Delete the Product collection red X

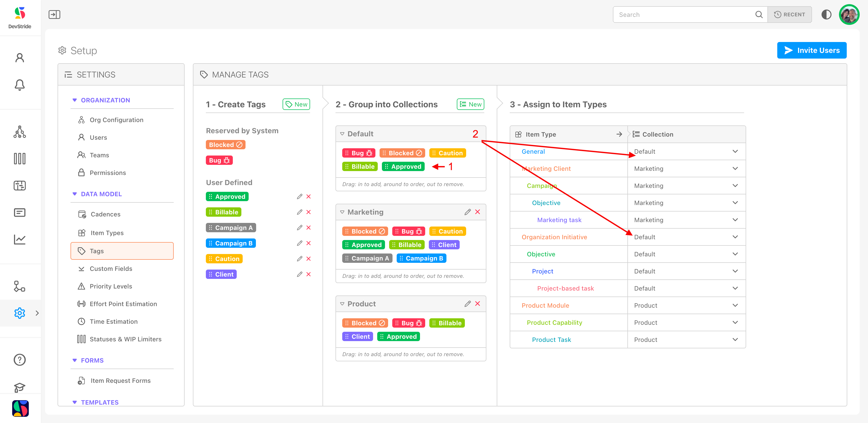coord(478,304)
